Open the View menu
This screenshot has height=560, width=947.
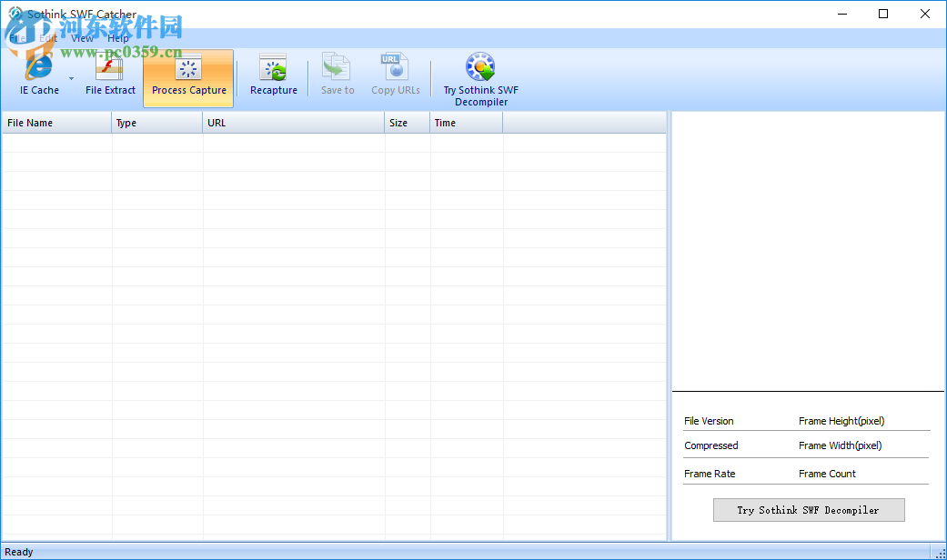(82, 37)
